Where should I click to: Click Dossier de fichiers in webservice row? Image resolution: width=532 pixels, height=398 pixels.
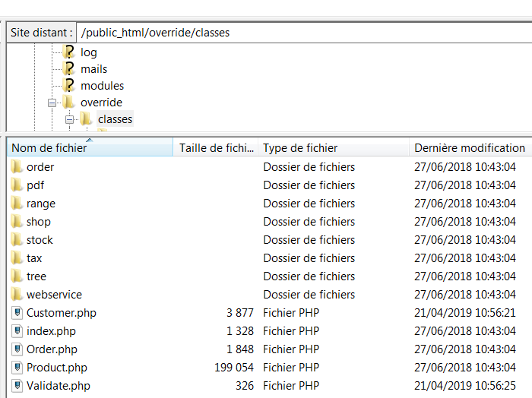pyautogui.click(x=309, y=295)
